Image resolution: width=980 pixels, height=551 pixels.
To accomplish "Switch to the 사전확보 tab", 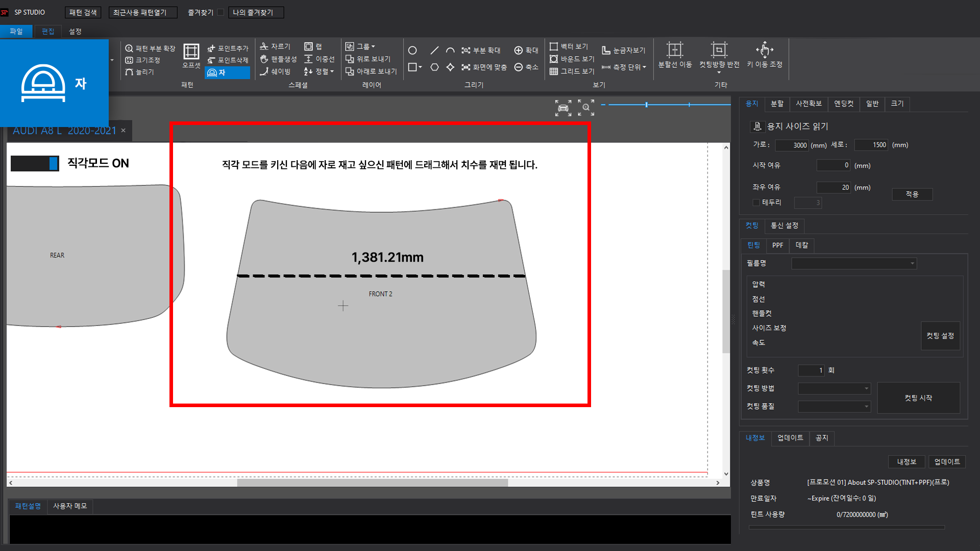I will [808, 104].
